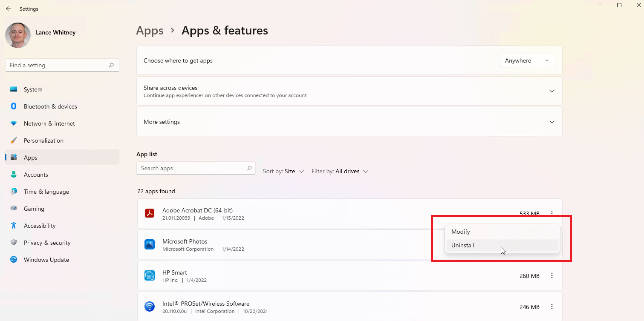Viewport: 644px width, 321px height.
Task: Click the 260 MB size for HP Smart
Action: (529, 276)
